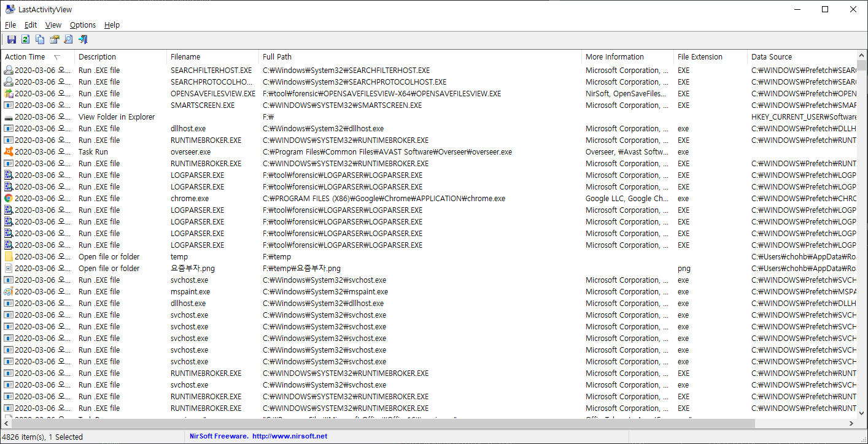
Task: Click the Find magnifier toolbar icon
Action: click(x=68, y=40)
